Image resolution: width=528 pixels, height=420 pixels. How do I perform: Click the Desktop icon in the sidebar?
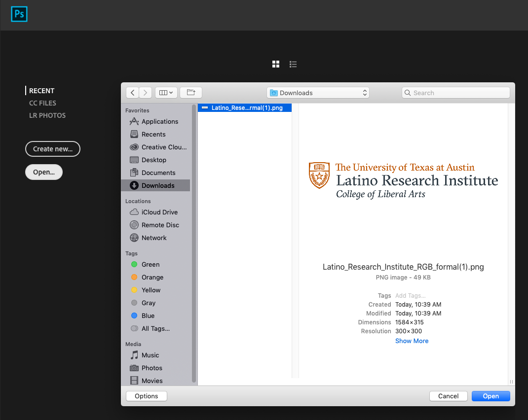click(134, 160)
